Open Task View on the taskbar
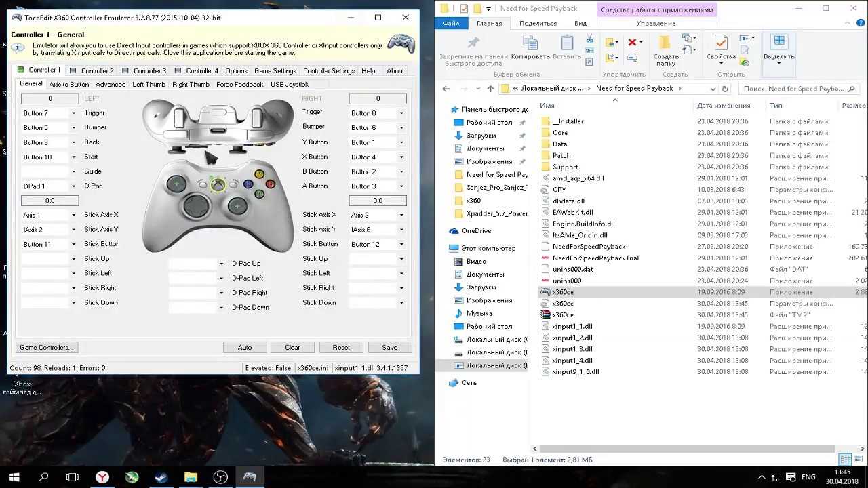This screenshot has height=488, width=868. [x=73, y=477]
